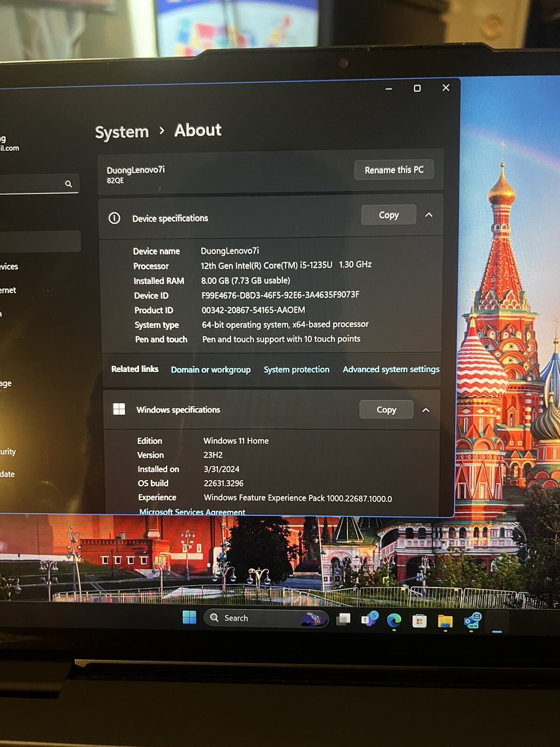This screenshot has width=560, height=747.
Task: Open Microsoft Teams from the taskbar
Action: click(x=370, y=619)
